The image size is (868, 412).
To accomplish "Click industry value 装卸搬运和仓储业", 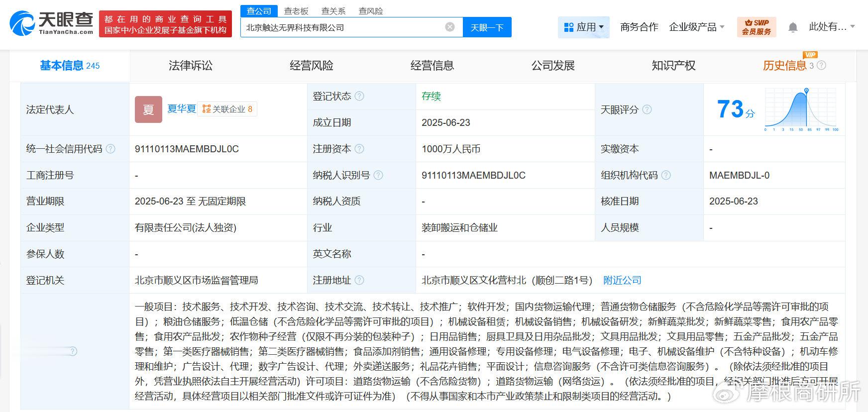I will click(x=459, y=227).
